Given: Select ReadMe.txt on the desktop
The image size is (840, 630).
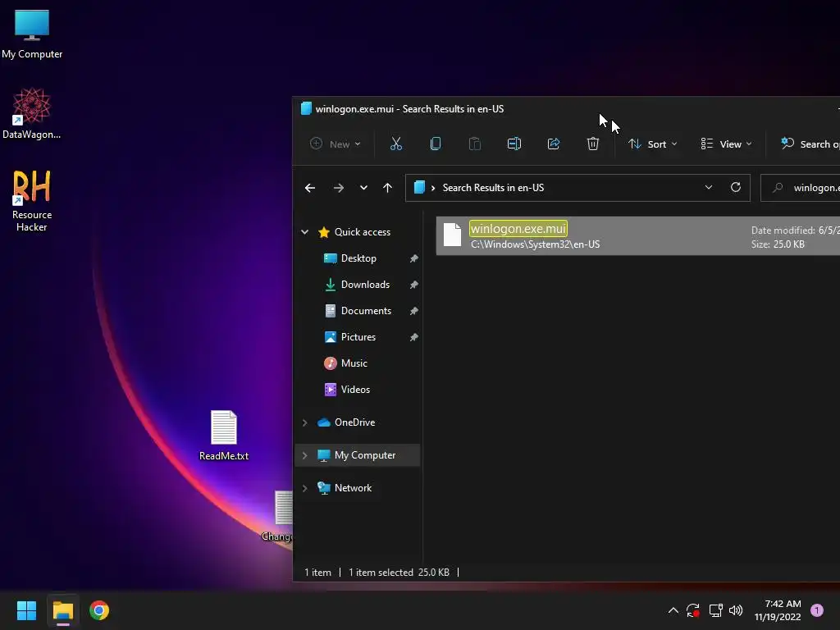Looking at the screenshot, I should [224, 435].
